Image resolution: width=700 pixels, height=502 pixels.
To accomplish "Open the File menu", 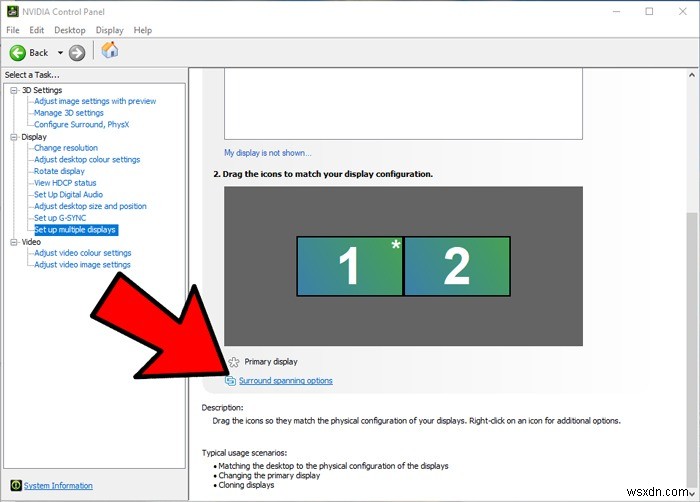I will [12, 30].
